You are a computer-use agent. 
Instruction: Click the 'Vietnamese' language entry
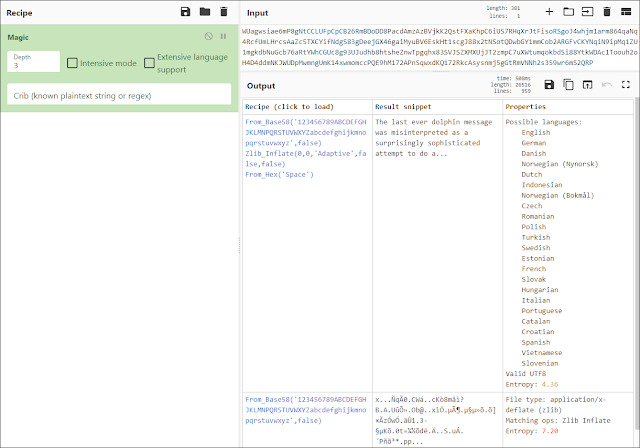[x=542, y=353]
